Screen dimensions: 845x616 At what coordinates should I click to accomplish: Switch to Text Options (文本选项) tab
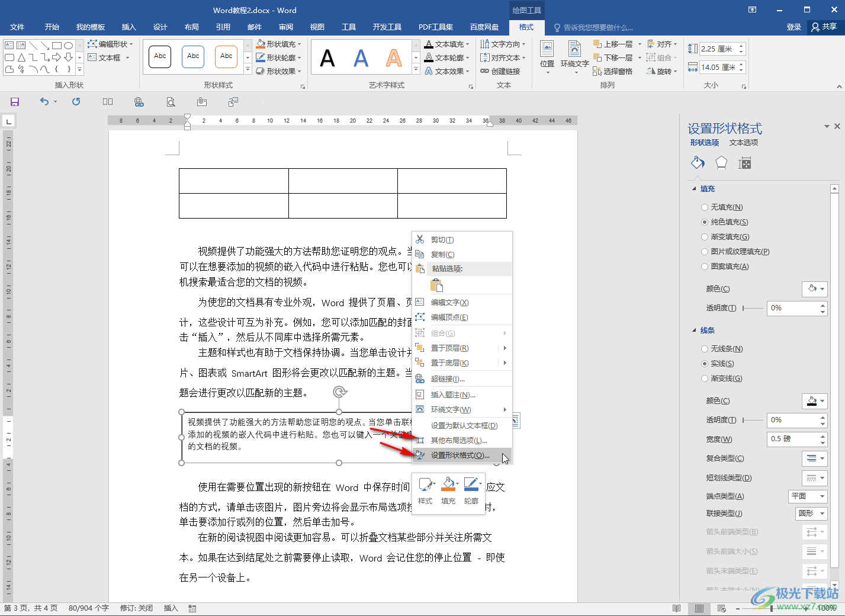tap(744, 143)
